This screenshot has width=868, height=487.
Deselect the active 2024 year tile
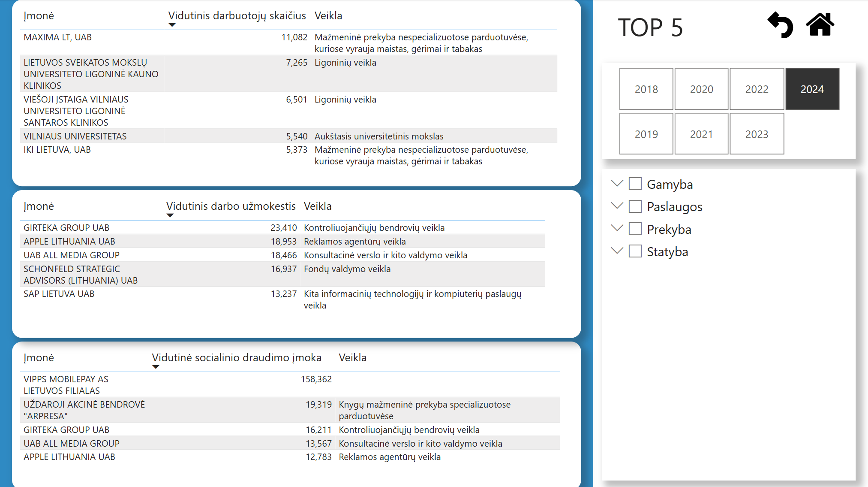812,89
